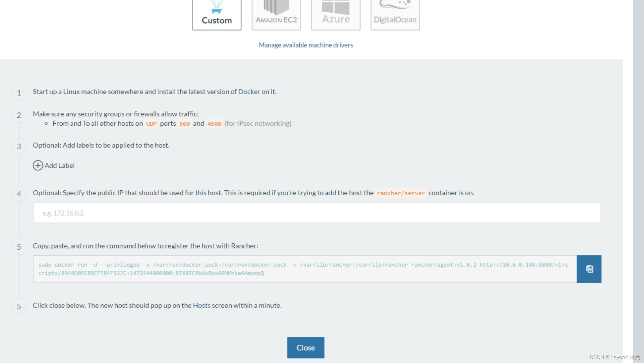Click Add Label text button

pyautogui.click(x=53, y=165)
